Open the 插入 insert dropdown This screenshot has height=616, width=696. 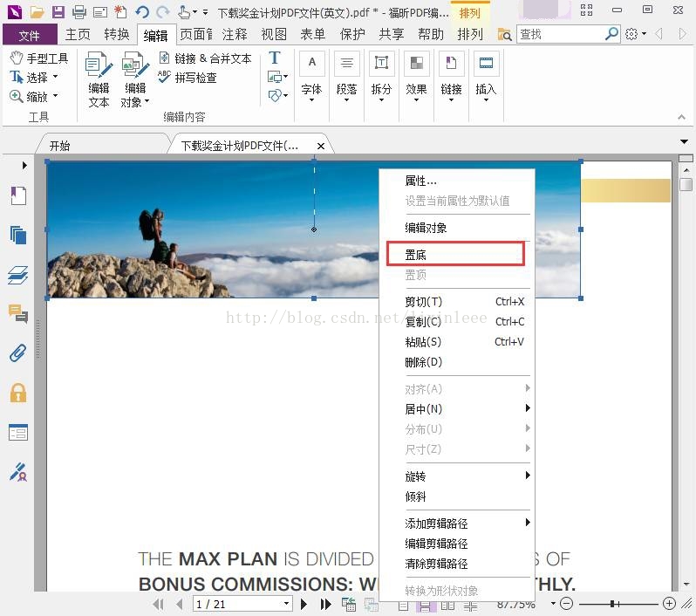[486, 77]
